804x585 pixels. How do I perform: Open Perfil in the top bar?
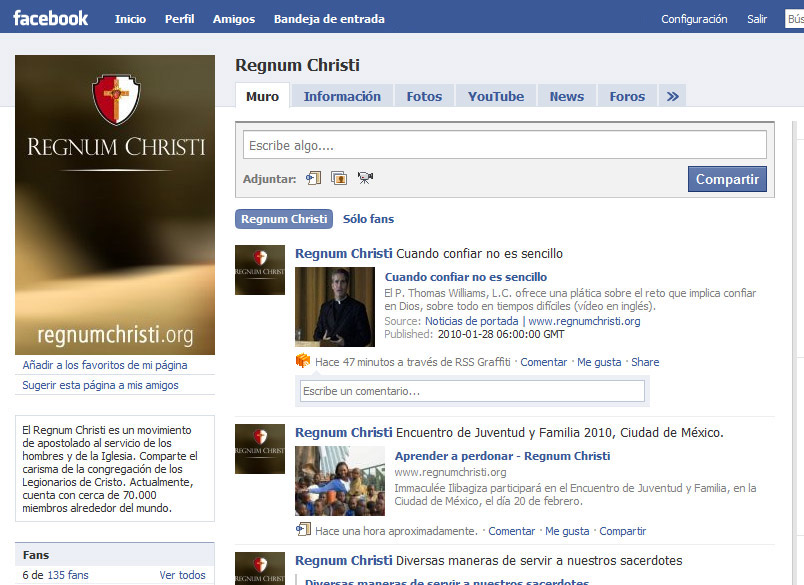pyautogui.click(x=179, y=19)
